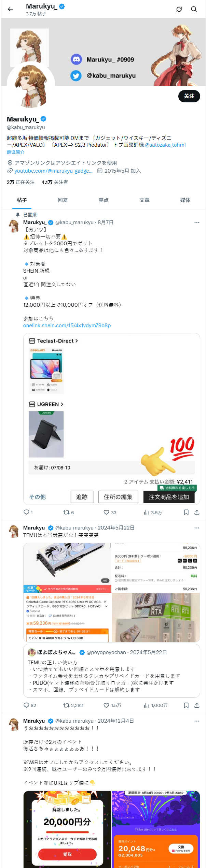
Task: Bookmark the TEMU post
Action: pos(186,705)
